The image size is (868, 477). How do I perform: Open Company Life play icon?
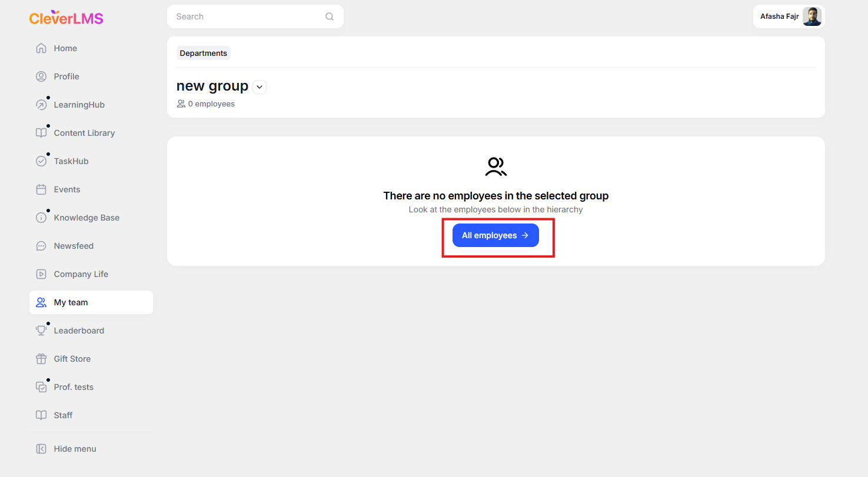[x=41, y=274]
